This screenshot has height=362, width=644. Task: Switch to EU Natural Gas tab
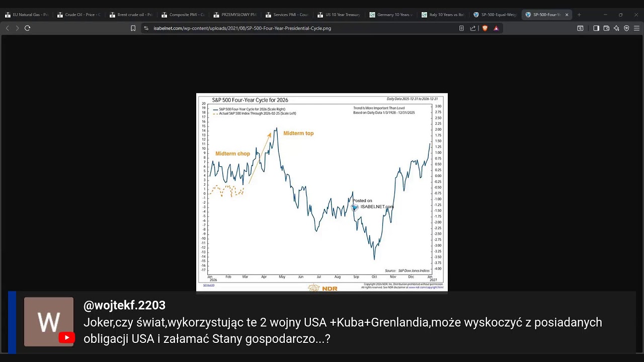pos(27,15)
